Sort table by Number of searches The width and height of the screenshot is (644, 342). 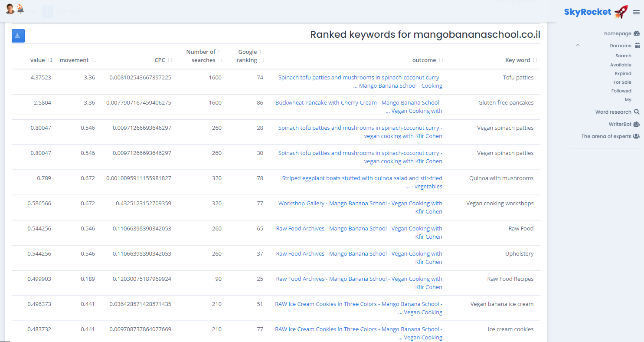coord(201,56)
